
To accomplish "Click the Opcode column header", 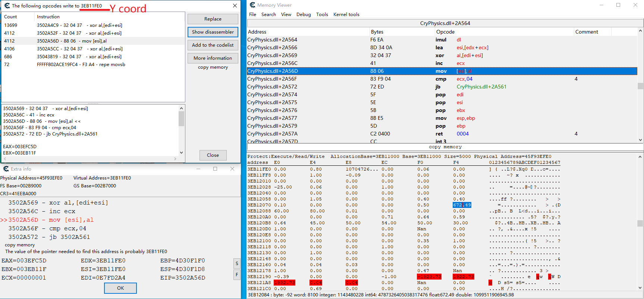I will [445, 32].
